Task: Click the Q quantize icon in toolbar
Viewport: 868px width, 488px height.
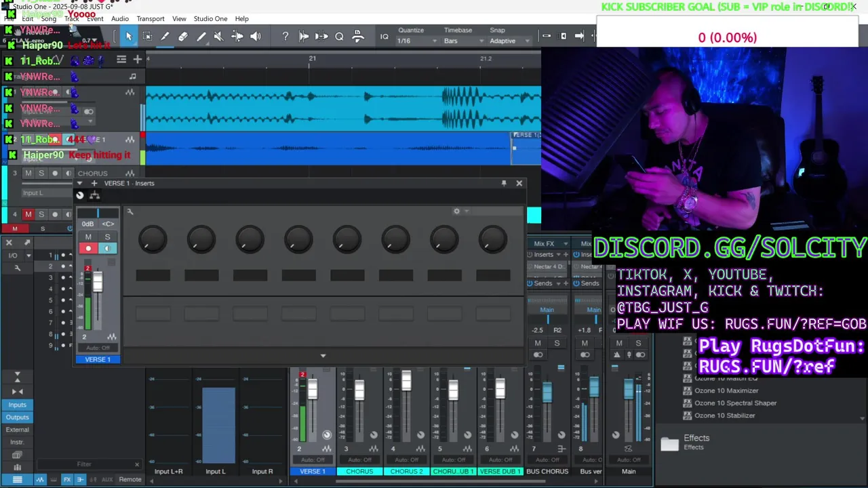Action: point(339,37)
